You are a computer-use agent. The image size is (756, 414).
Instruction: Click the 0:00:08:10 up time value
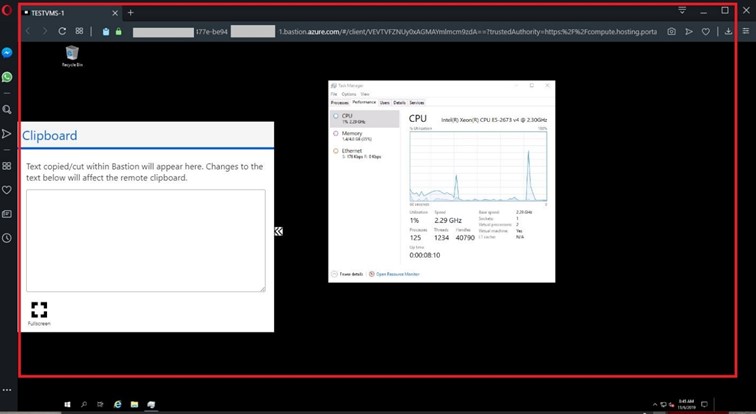(x=425, y=255)
